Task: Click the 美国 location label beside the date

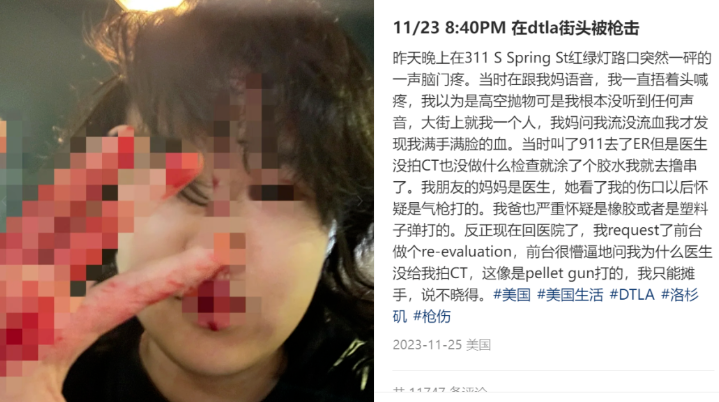Action: pos(479,345)
